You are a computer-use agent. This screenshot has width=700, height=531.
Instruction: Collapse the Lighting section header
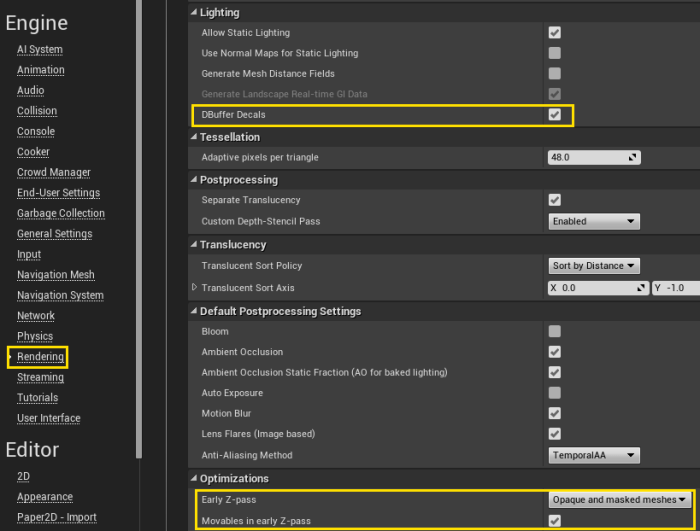point(194,13)
